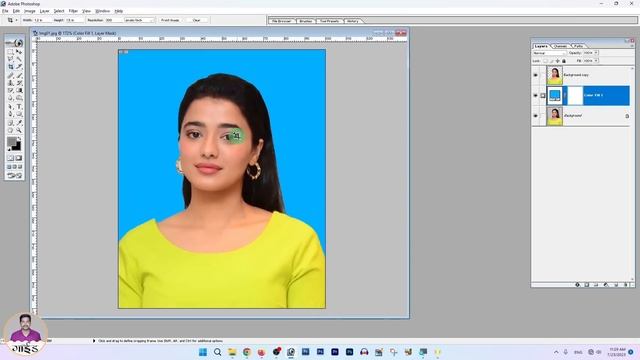Select the Clone Stamp tool
The width and height of the screenshot is (640, 360).
(11, 82)
